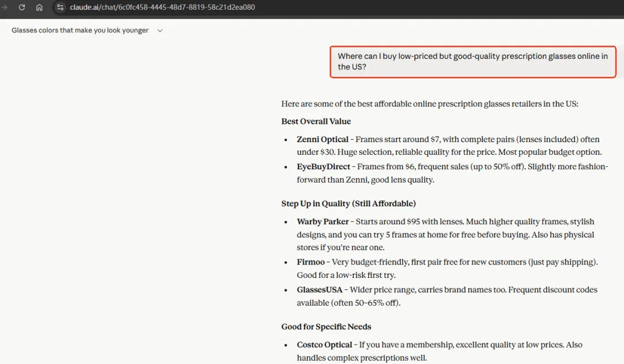
Task: Click the 'Good for Specific Needs' heading
Action: point(326,326)
